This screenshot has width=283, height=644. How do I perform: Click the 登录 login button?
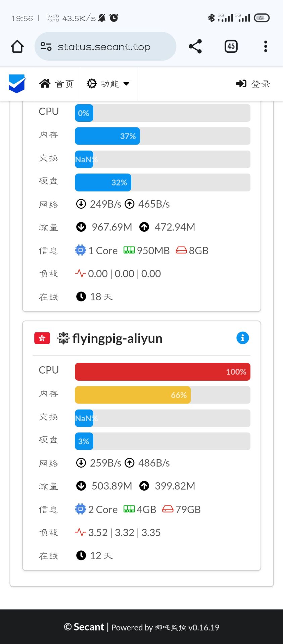253,84
